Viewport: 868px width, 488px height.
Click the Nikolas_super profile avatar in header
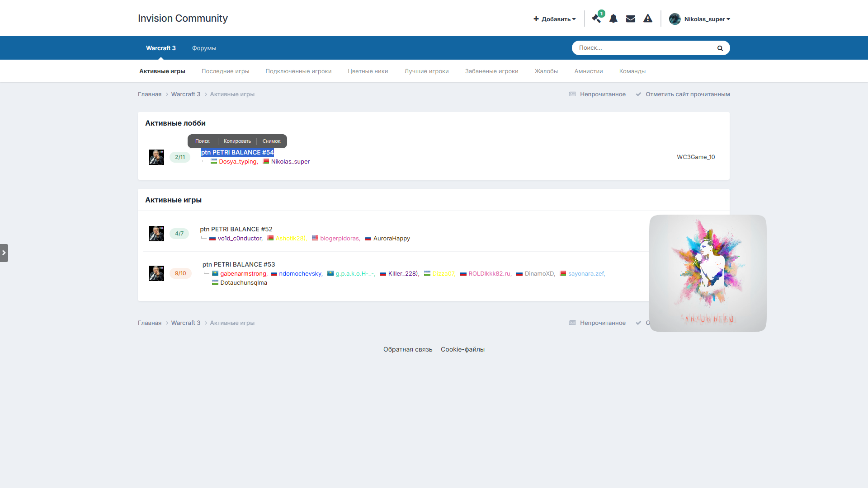click(675, 19)
